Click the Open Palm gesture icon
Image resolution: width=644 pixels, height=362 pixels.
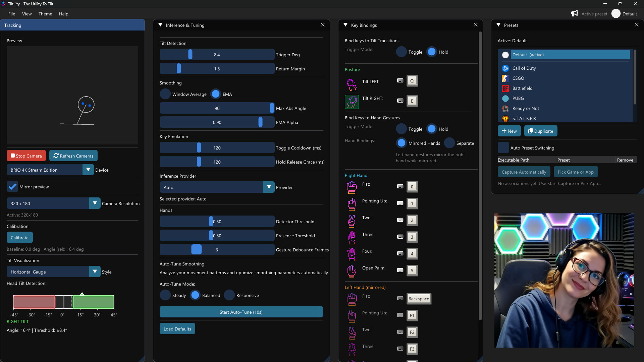click(x=352, y=271)
